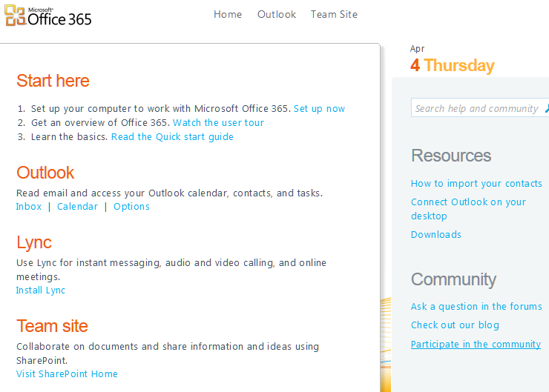Open the Outlook navigation item

277,14
